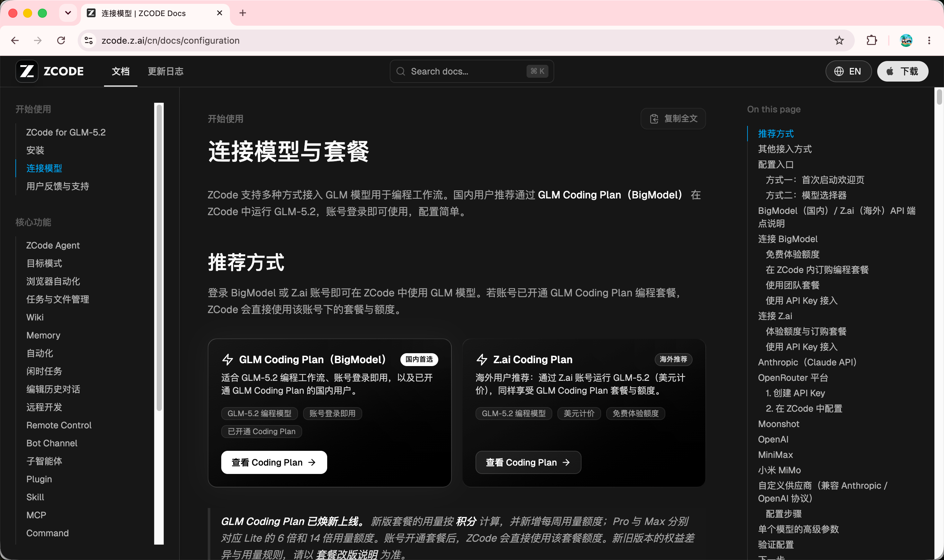The image size is (944, 560).
Task: Jump to 连接 BigModel section
Action: (788, 239)
